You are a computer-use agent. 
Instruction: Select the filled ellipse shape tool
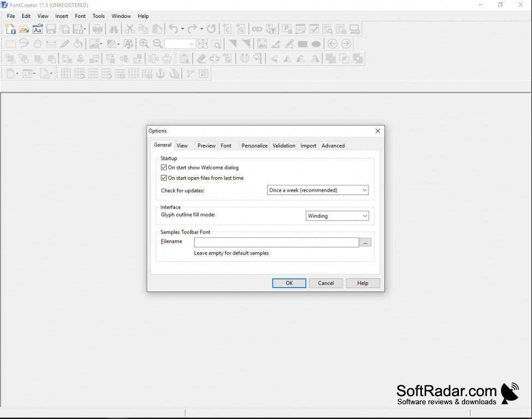click(x=316, y=44)
